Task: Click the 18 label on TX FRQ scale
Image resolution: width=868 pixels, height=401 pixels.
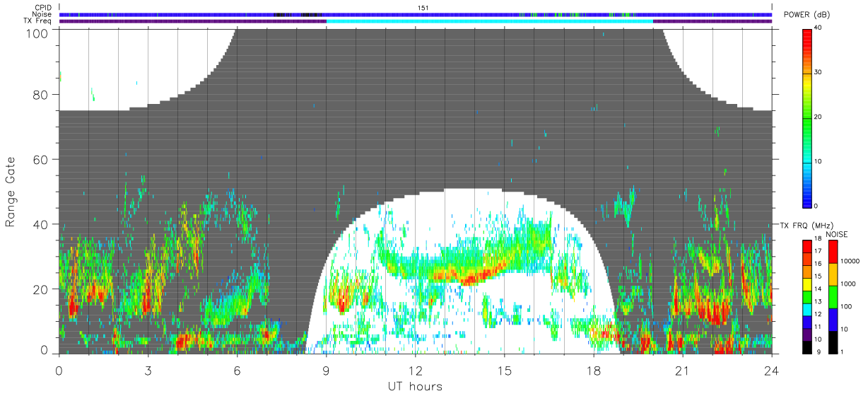Action: (817, 238)
